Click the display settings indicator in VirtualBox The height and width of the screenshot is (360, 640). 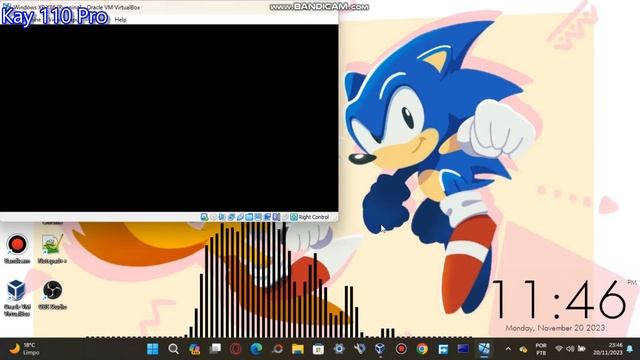pos(258,217)
